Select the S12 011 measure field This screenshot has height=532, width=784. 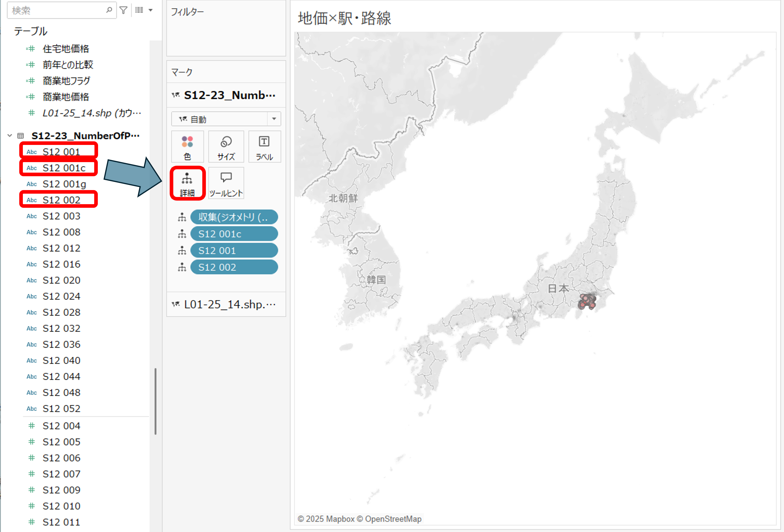[x=61, y=522]
